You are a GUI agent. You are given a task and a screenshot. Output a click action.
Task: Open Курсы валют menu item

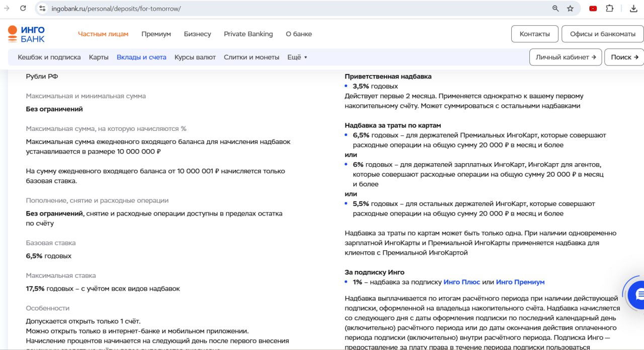pyautogui.click(x=195, y=57)
